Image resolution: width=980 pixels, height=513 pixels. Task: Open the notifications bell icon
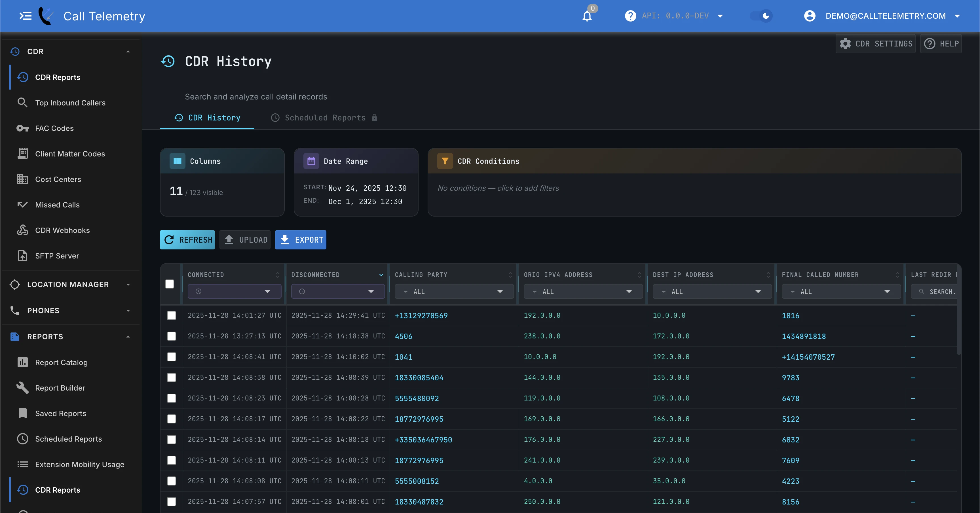pos(587,16)
